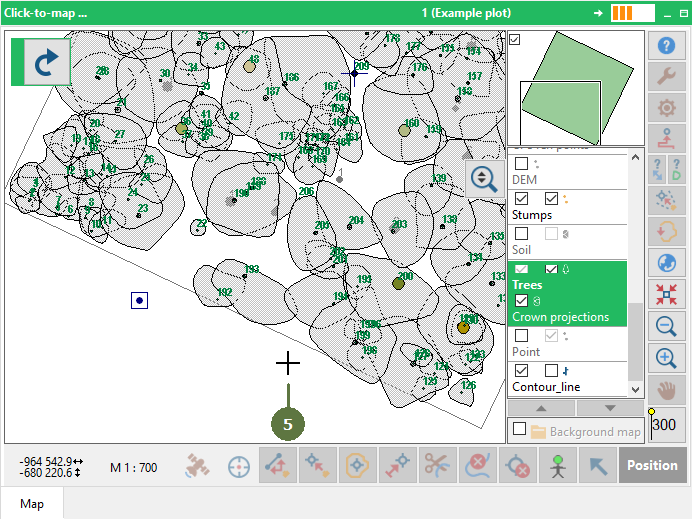Switch to the Map tab
The image size is (692, 519).
(x=32, y=504)
